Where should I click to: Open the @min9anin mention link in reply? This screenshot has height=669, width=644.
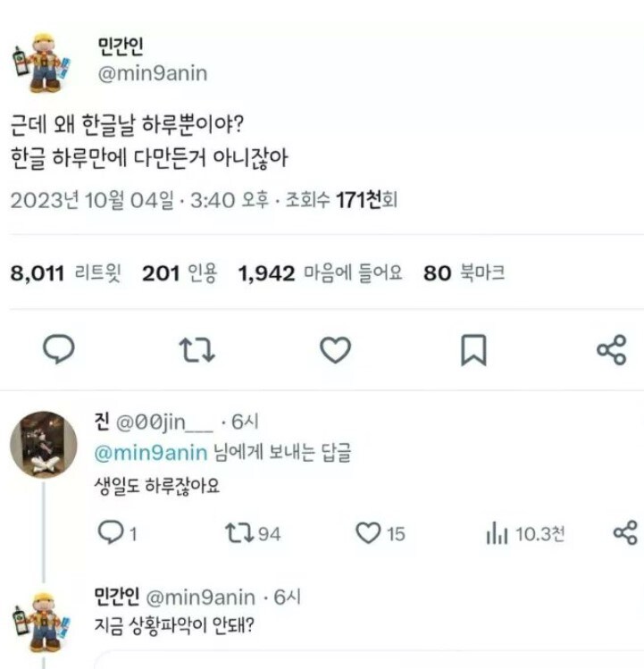click(x=151, y=453)
